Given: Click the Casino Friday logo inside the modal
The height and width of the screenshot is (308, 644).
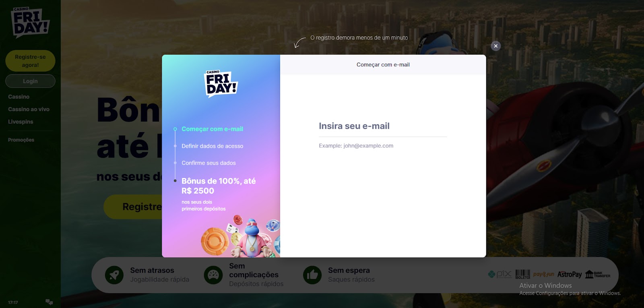Looking at the screenshot, I should point(221,84).
